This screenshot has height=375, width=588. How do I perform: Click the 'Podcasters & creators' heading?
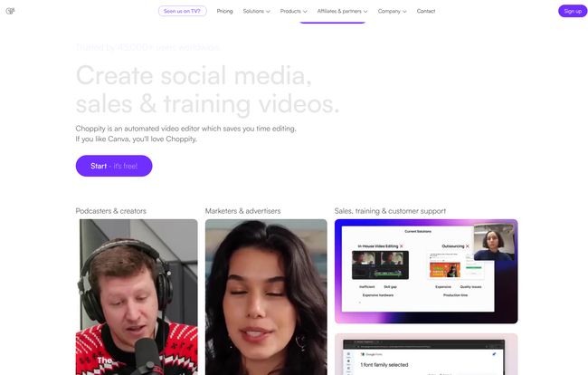[x=111, y=211]
